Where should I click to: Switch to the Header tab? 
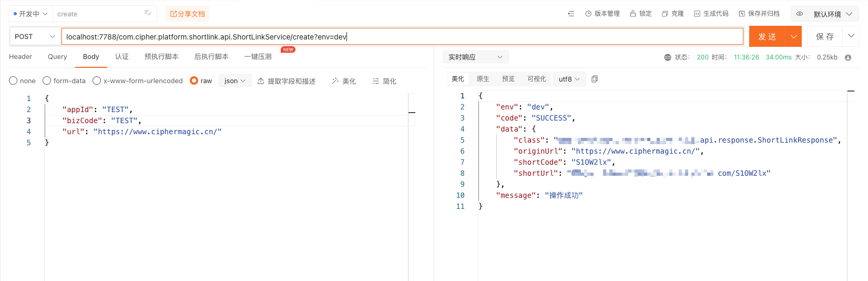21,57
